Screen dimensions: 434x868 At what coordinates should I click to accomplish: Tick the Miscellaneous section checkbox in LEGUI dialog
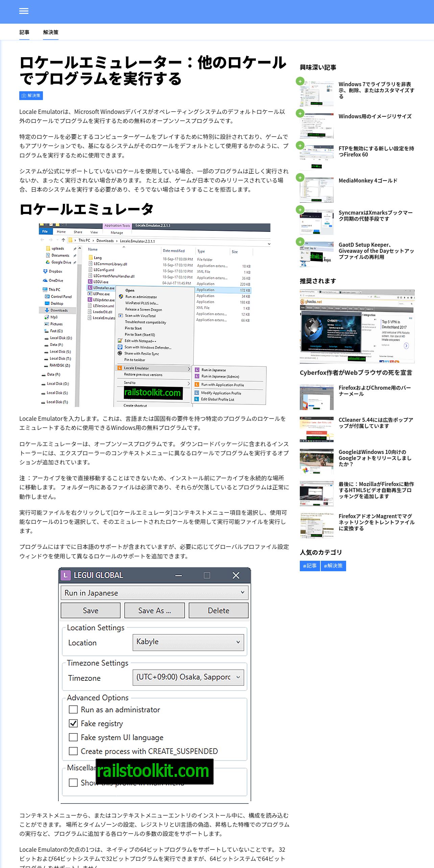pos(73,782)
